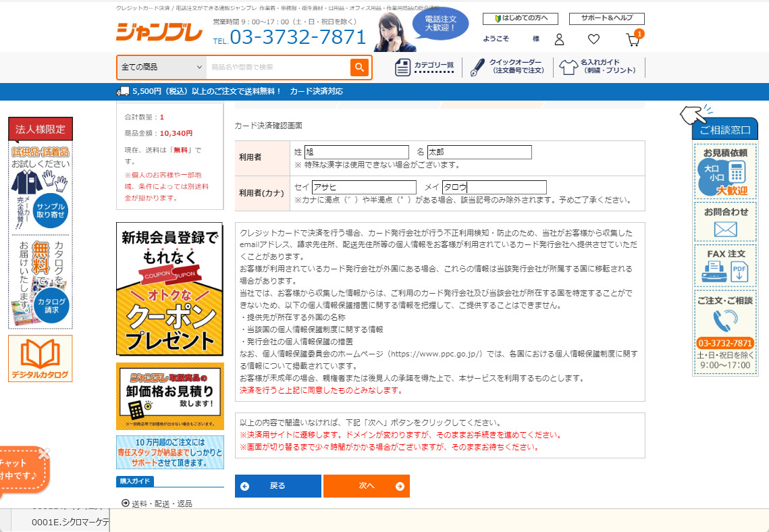Open the デジタルカタログ banner
Screen dimensions: 769x532
[40, 358]
